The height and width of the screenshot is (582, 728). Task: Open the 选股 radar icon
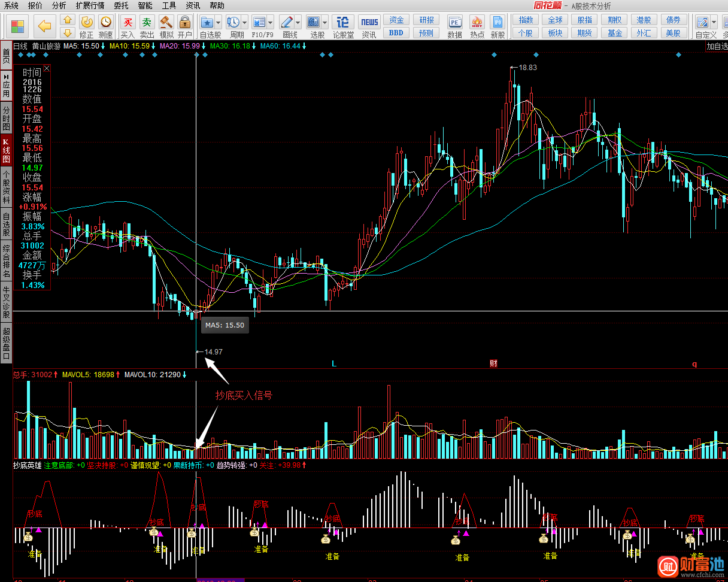coord(314,22)
